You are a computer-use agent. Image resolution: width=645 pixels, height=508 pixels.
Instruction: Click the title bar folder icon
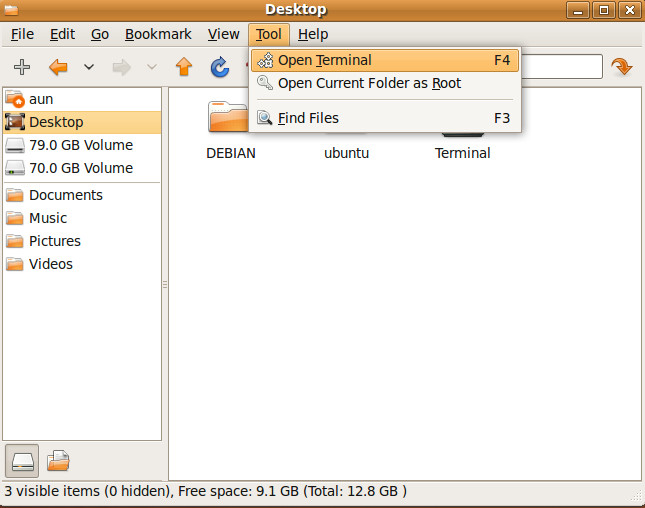(11, 9)
